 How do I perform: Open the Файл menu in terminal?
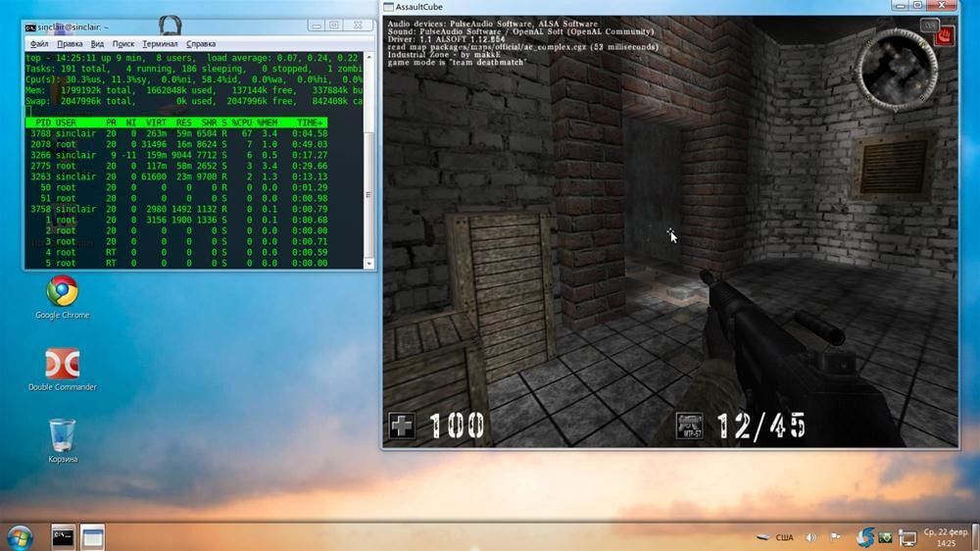[x=39, y=44]
